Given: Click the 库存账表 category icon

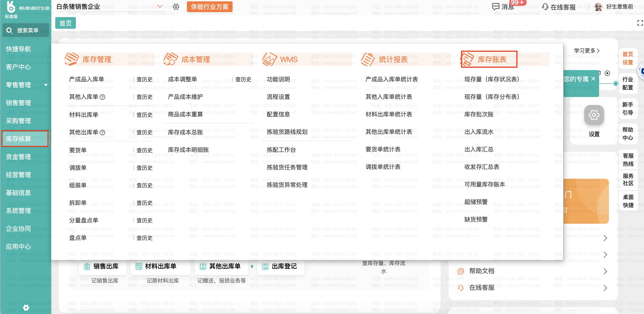Looking at the screenshot, I should (x=467, y=59).
